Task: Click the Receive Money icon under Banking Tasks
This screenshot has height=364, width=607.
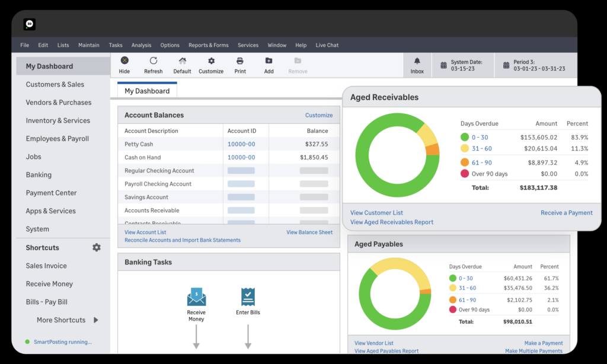Action: (x=196, y=296)
